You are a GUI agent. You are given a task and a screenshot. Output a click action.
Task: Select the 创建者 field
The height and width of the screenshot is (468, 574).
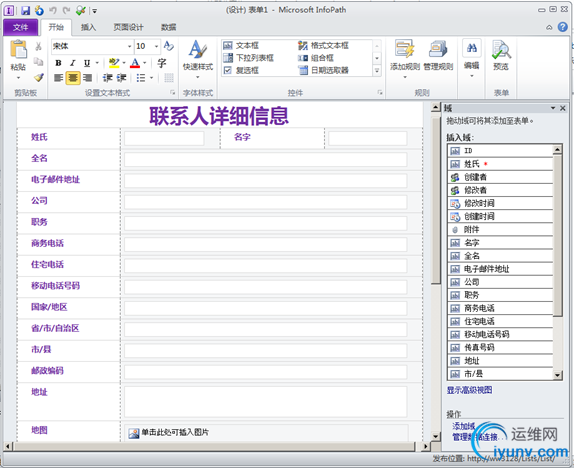[x=500, y=177]
